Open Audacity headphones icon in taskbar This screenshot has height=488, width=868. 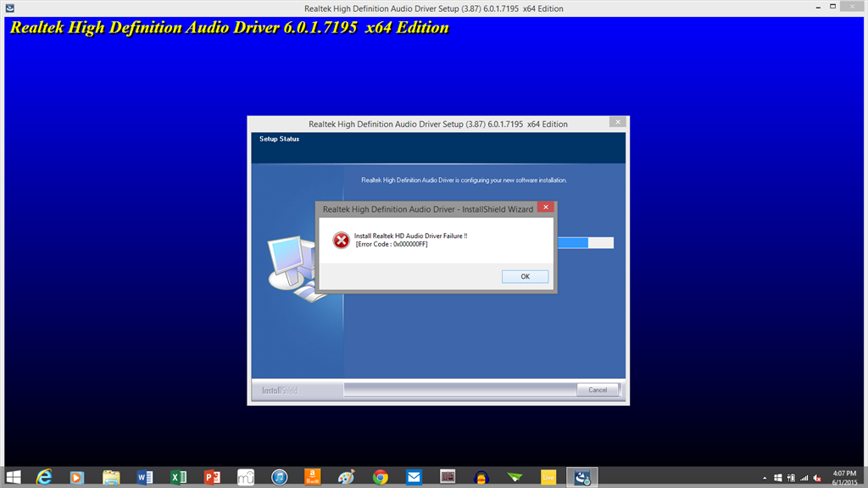[481, 477]
